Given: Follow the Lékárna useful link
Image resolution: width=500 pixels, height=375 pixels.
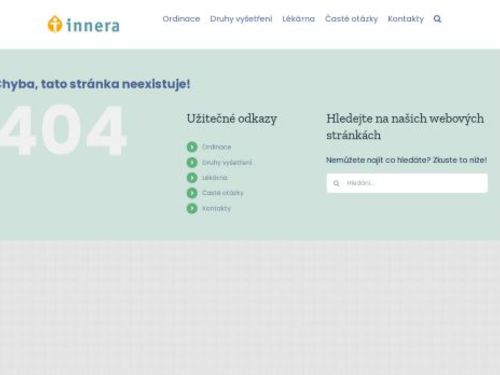Looking at the screenshot, I should click(215, 178).
